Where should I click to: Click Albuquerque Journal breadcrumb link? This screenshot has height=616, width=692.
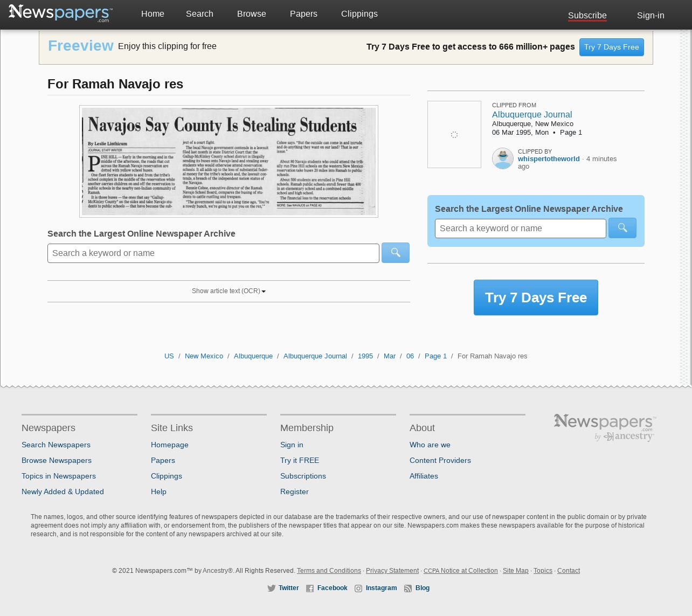point(315,356)
